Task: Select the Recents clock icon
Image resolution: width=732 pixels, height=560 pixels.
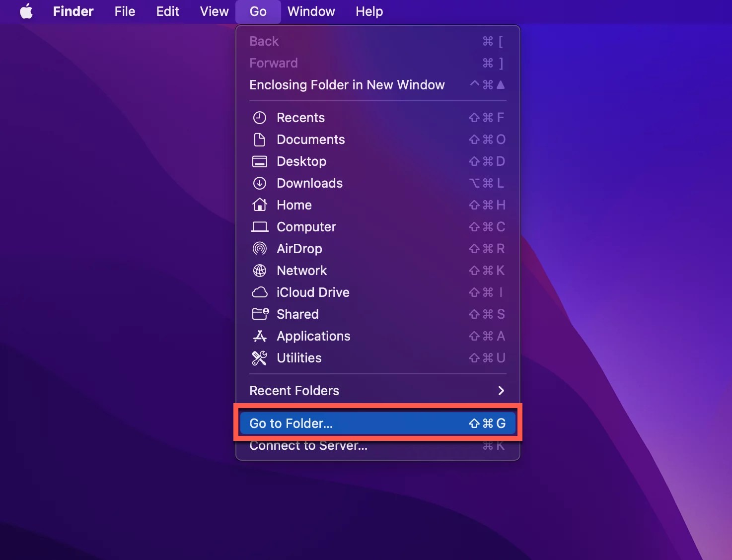Action: click(x=260, y=118)
